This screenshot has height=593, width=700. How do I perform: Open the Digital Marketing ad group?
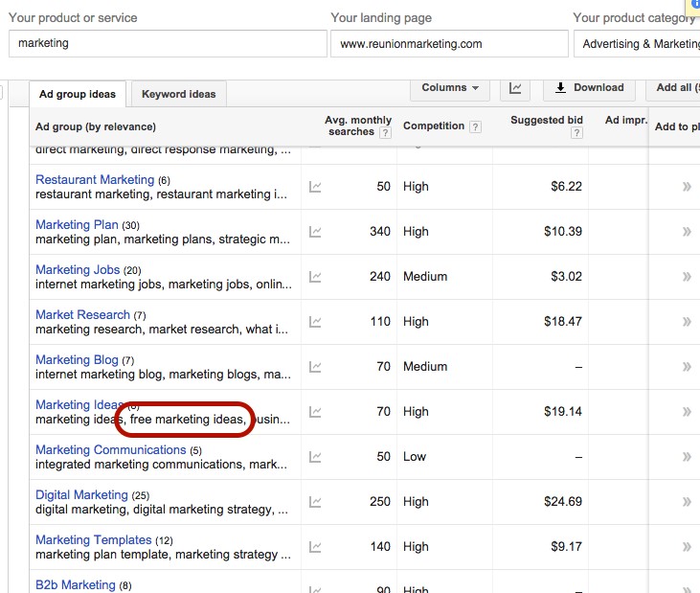(x=81, y=494)
